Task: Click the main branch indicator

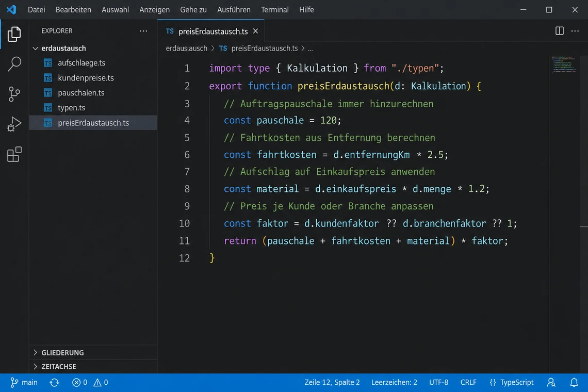Action: (24, 382)
